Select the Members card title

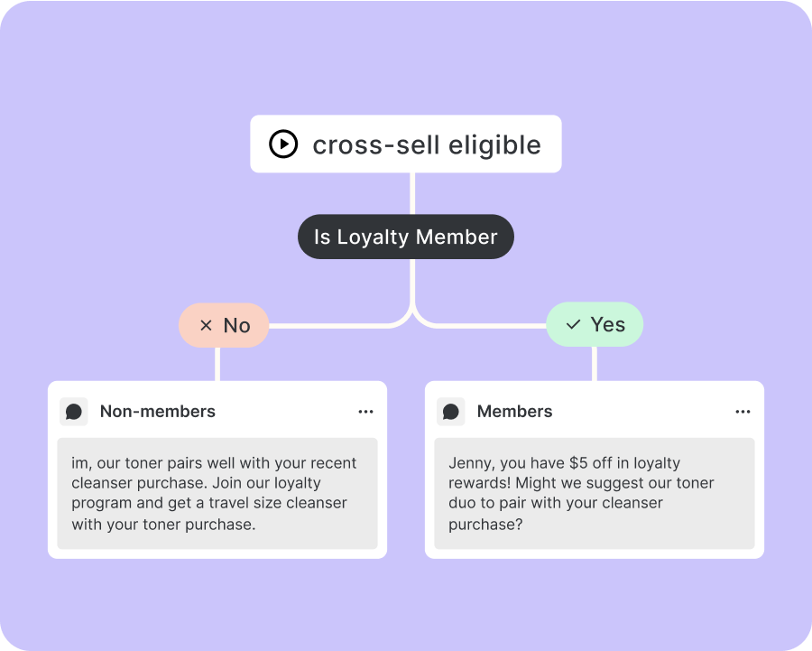tap(514, 412)
